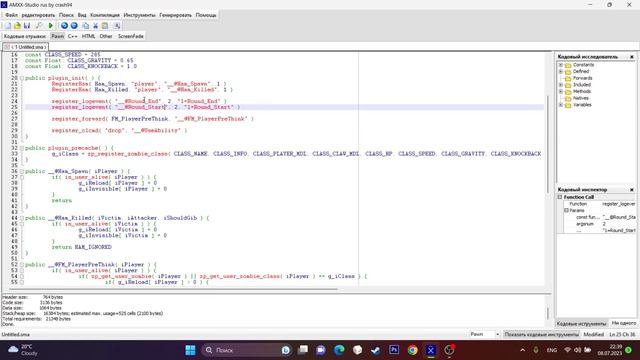
Task: Open Google Chrome from the taskbar
Action: (412, 350)
